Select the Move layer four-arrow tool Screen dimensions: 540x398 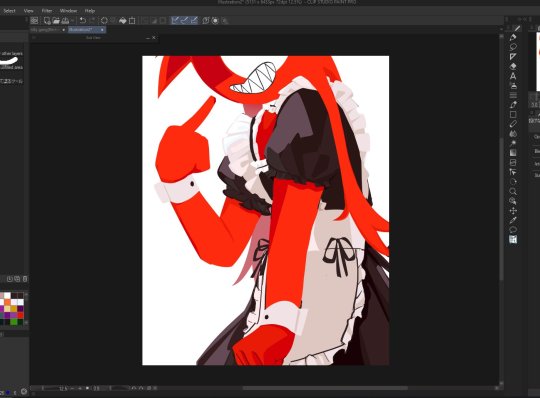point(513,211)
